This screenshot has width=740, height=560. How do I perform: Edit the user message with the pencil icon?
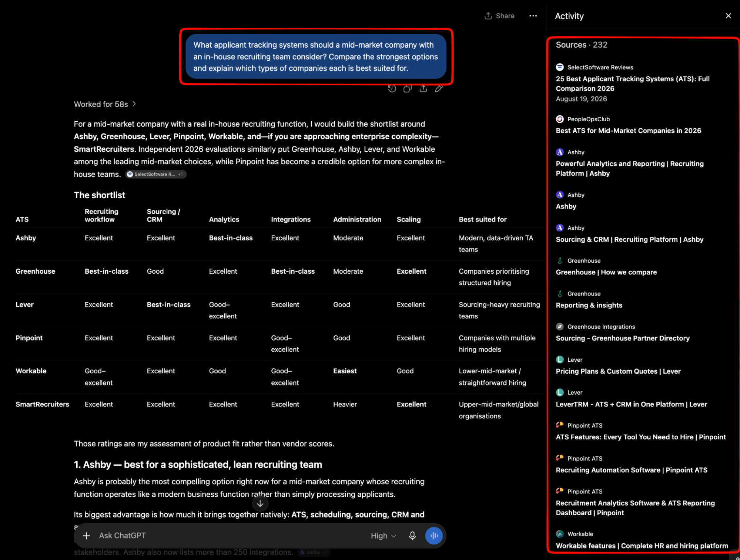439,88
